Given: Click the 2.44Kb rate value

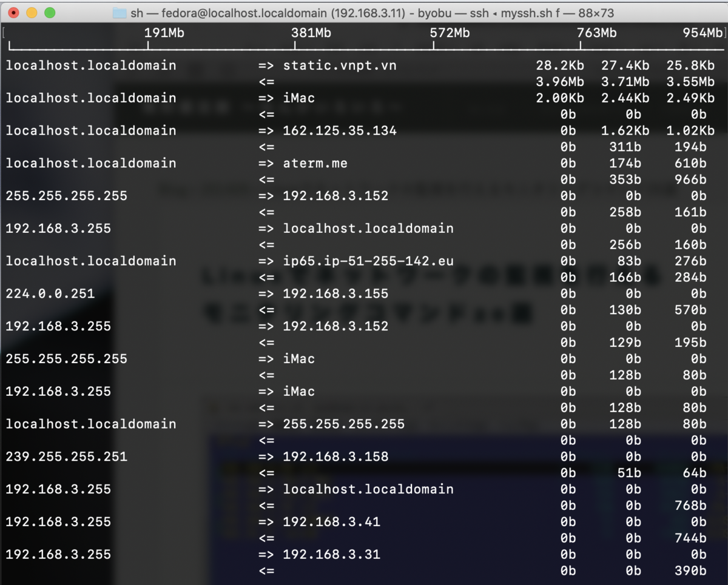Looking at the screenshot, I should pos(625,98).
